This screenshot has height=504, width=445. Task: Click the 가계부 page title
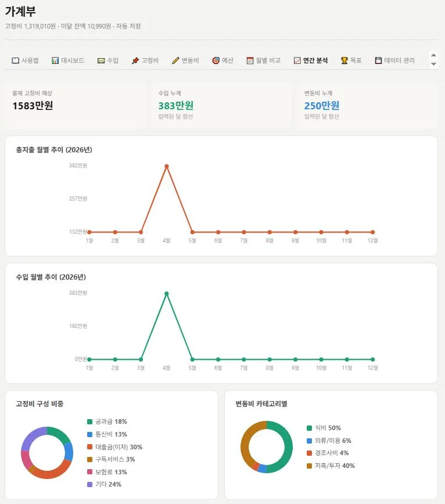point(20,12)
